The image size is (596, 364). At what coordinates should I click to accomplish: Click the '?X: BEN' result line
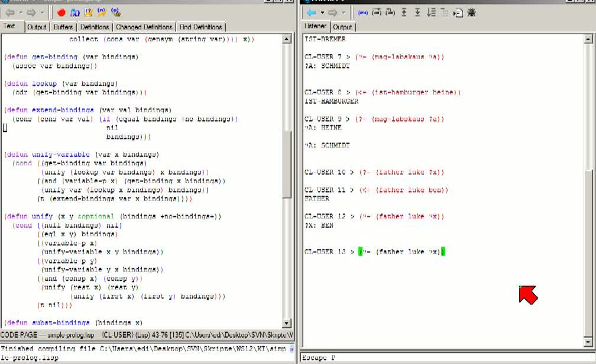coord(319,225)
